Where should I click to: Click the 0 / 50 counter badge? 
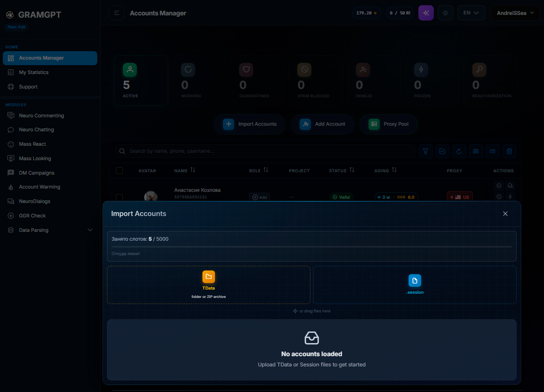click(400, 13)
